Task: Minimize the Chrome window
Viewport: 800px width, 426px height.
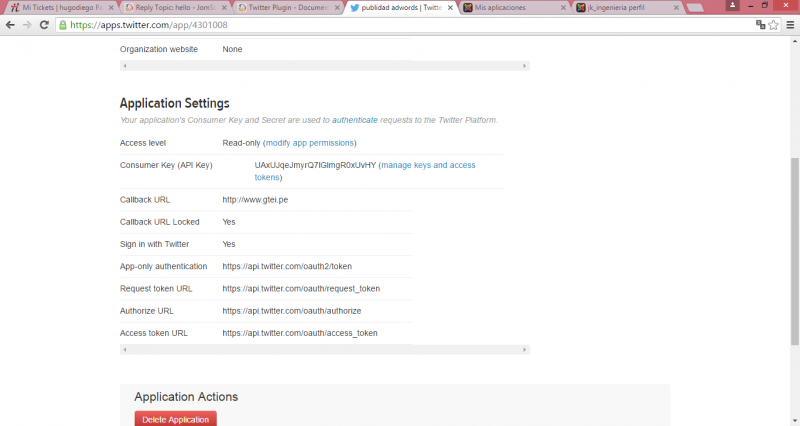Action: [751, 6]
